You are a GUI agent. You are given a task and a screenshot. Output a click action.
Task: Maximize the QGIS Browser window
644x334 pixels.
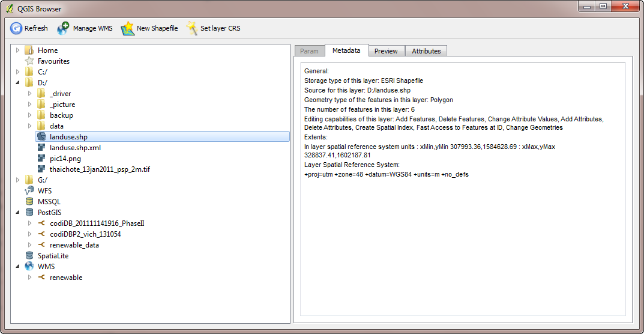click(603, 6)
